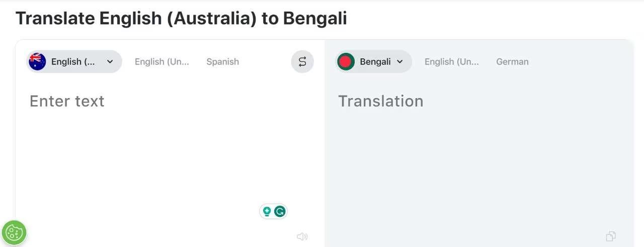This screenshot has height=247, width=644.
Task: Open the selected source English language label
Action: tap(73, 62)
